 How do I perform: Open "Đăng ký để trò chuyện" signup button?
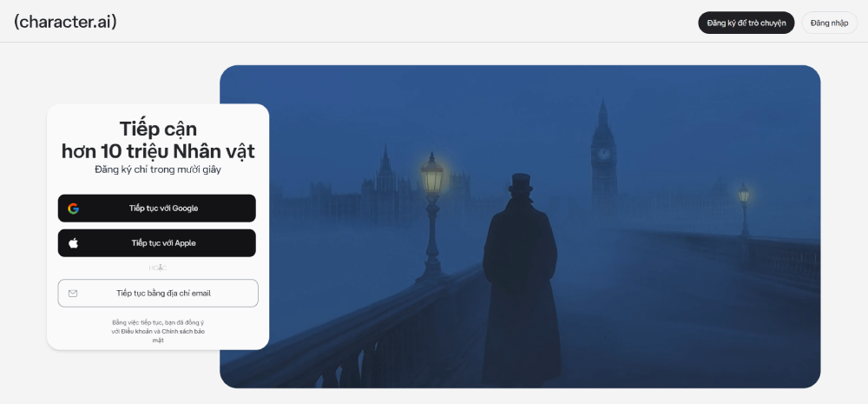tap(746, 23)
